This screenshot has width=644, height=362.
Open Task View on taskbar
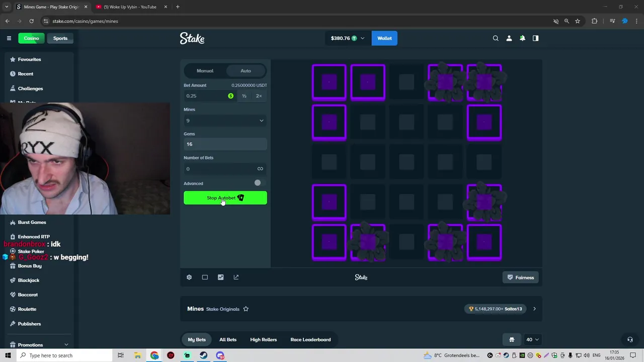[x=121, y=355]
